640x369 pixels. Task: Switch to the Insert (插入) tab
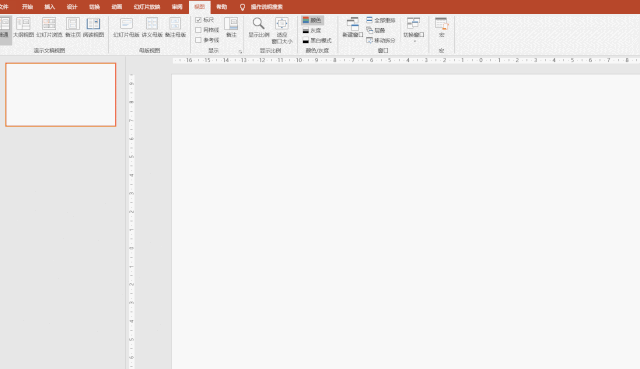pos(49,7)
